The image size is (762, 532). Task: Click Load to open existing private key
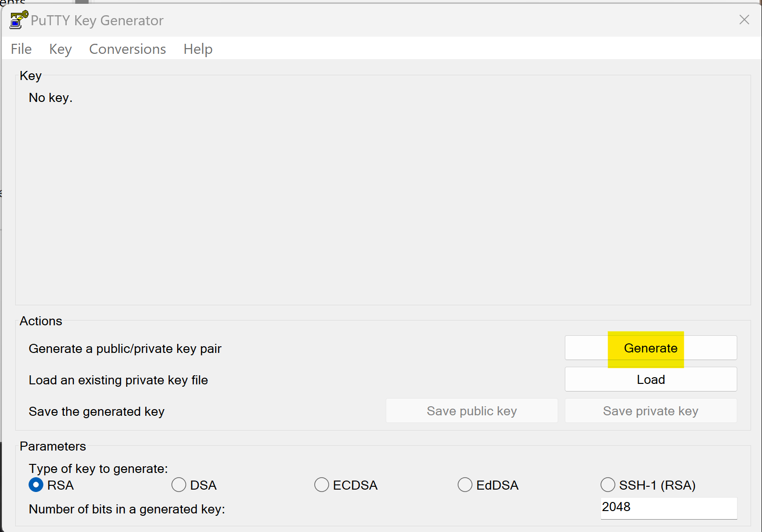point(651,380)
